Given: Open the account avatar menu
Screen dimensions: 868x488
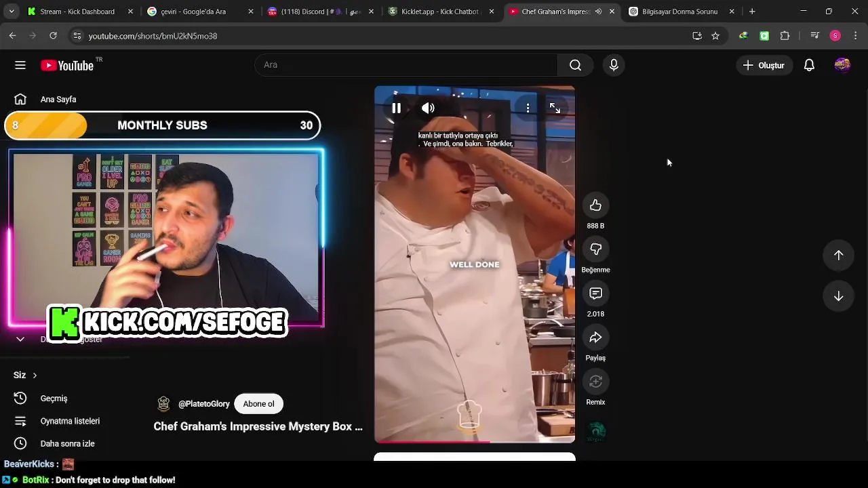Looking at the screenshot, I should click(842, 65).
